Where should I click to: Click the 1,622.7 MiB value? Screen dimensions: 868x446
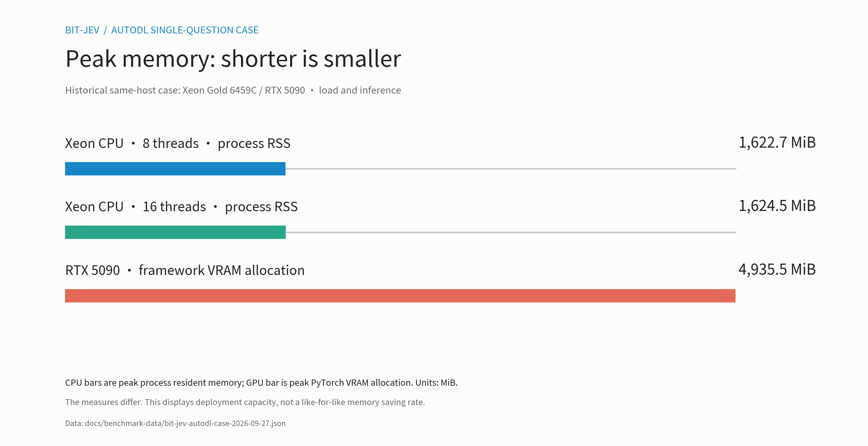777,143
